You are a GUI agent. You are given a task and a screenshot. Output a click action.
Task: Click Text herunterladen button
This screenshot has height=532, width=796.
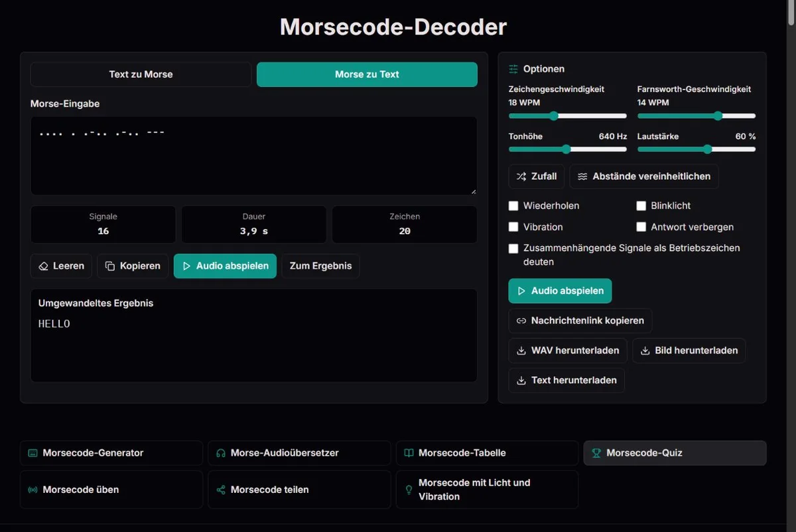(x=566, y=381)
